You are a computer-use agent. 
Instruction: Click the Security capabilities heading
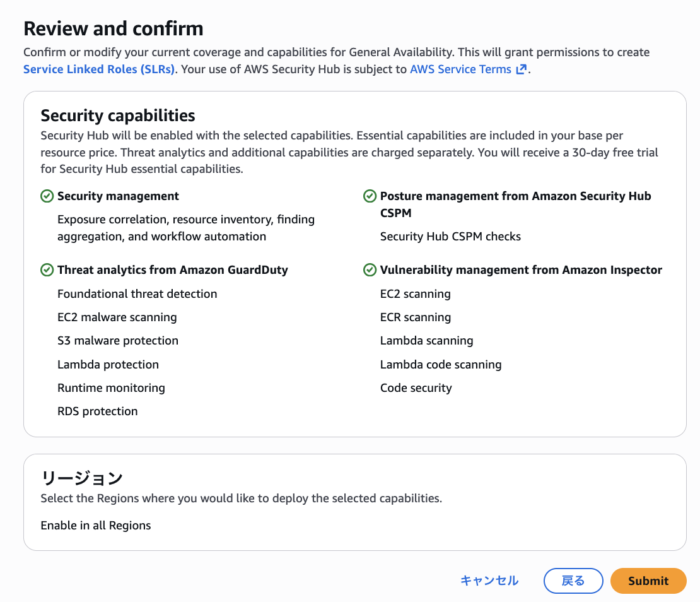118,115
